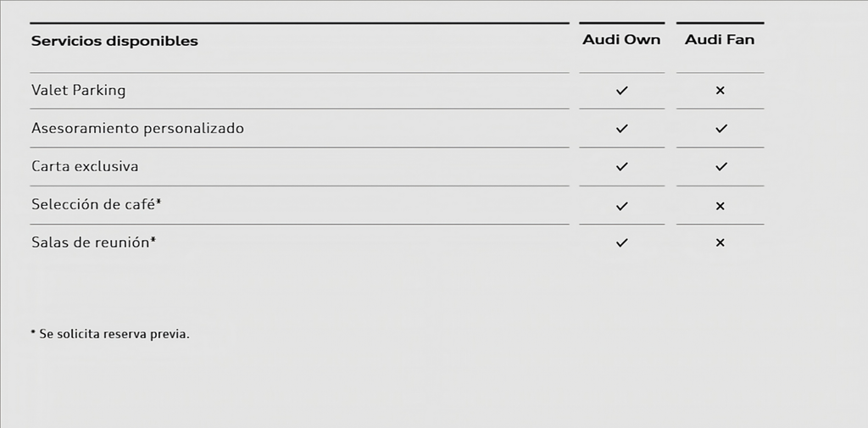This screenshot has width=868, height=428.
Task: Click Audi Own checkmark for Asesoramiento personalizado
Action: [x=622, y=129]
